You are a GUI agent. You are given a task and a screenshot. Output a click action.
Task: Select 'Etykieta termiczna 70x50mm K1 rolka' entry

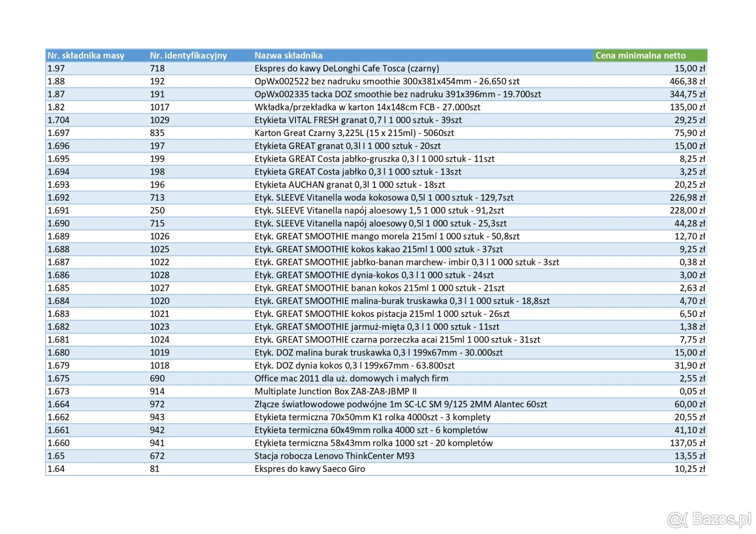coord(372,417)
